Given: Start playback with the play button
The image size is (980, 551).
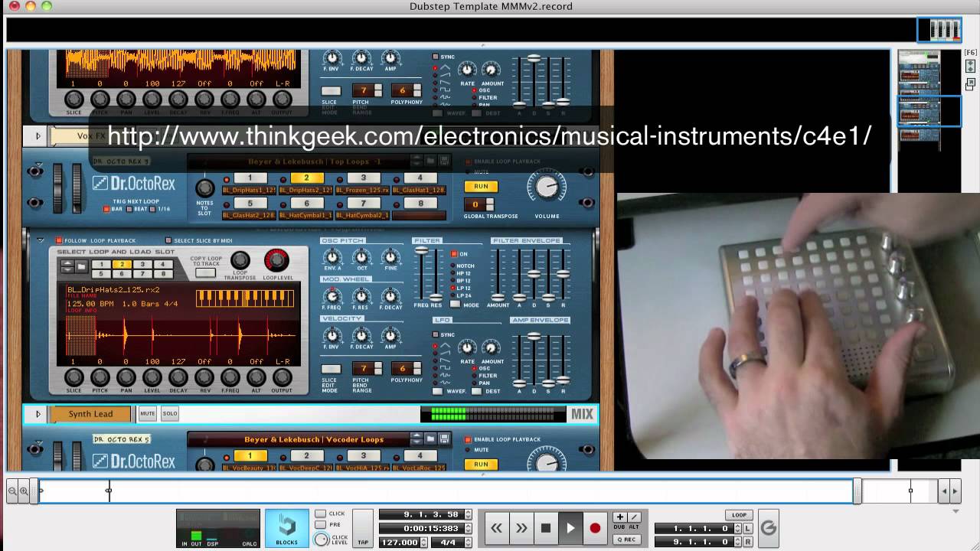Looking at the screenshot, I should [570, 528].
